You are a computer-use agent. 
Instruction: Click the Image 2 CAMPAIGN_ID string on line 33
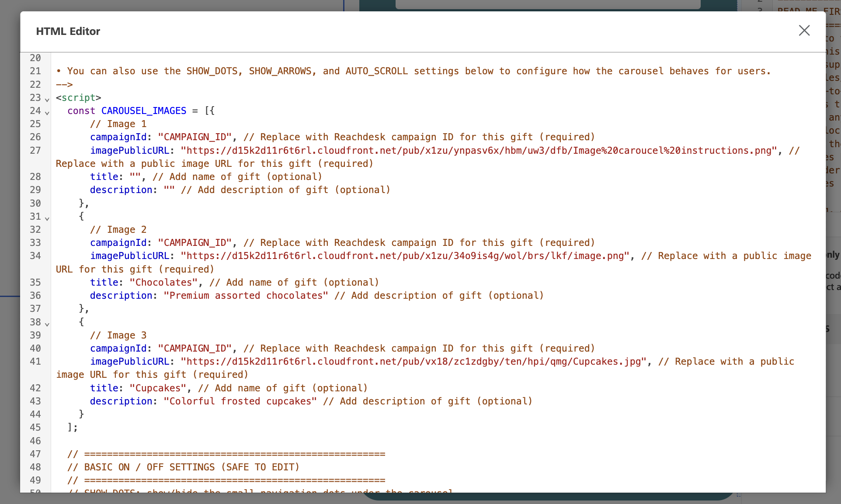(x=195, y=243)
